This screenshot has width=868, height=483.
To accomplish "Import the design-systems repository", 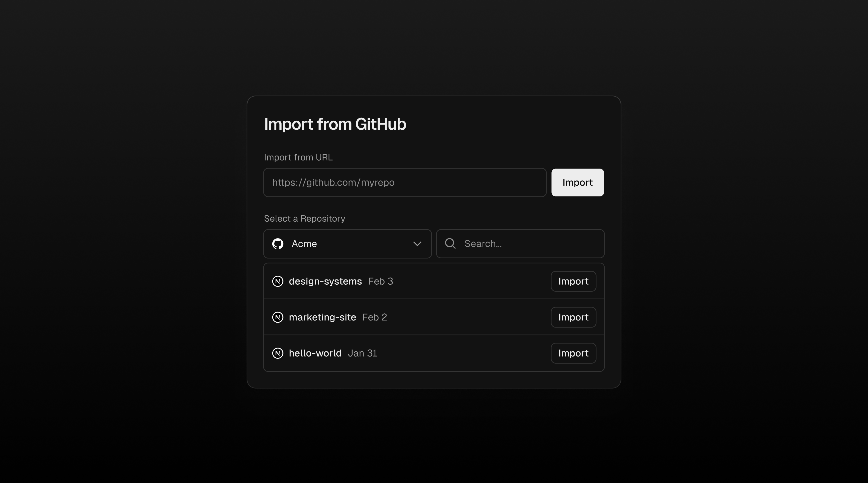I will pyautogui.click(x=573, y=281).
